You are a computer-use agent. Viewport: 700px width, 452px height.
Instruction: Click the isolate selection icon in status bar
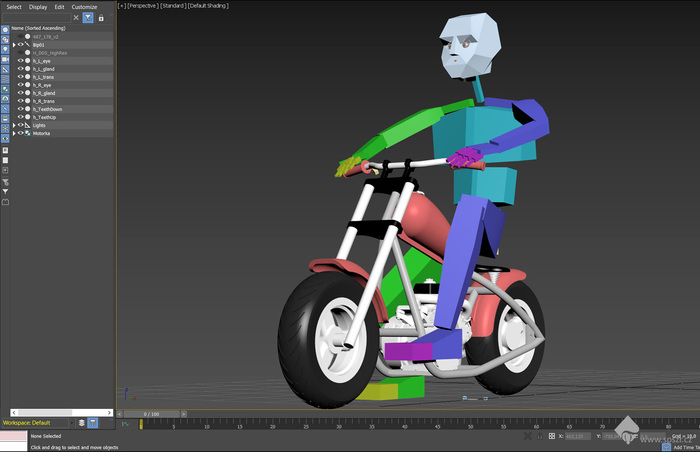tap(528, 436)
